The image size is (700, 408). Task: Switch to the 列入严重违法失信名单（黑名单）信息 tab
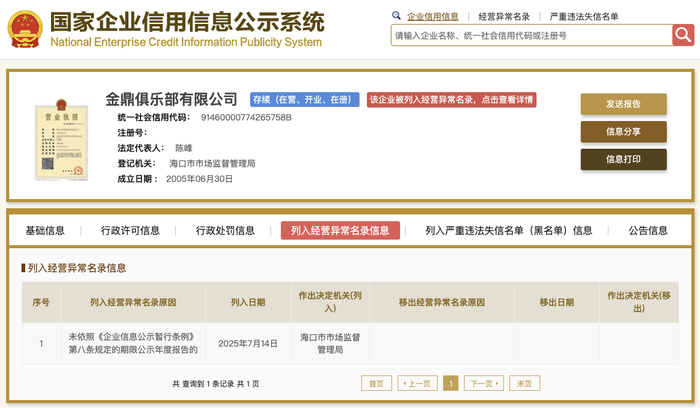[508, 230]
